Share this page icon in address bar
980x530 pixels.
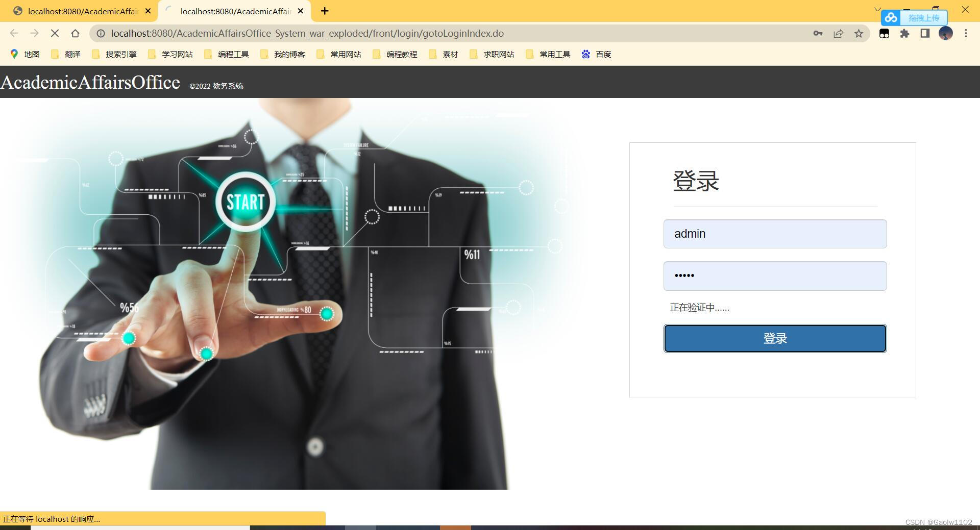tap(838, 33)
